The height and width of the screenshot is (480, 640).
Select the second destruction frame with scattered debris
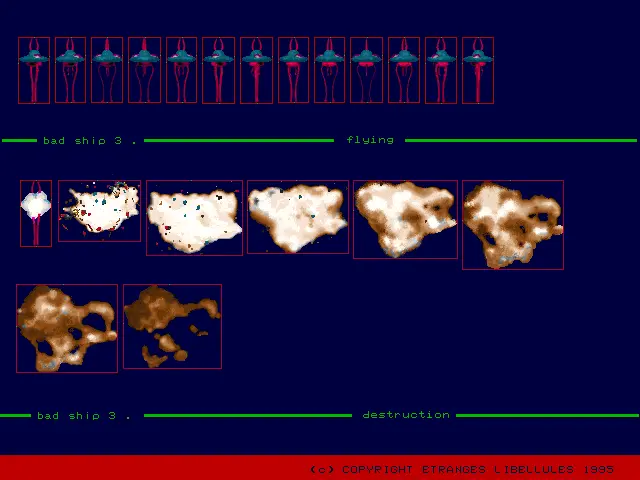(99, 211)
